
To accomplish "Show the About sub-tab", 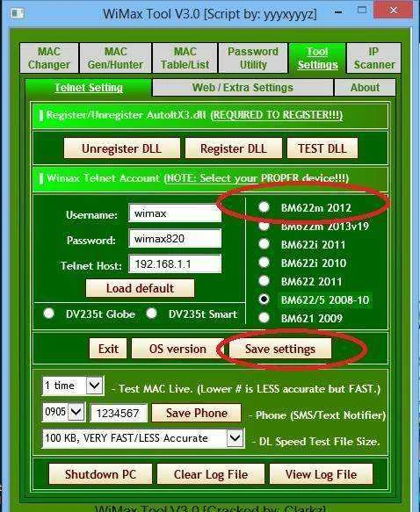I will pos(365,88).
